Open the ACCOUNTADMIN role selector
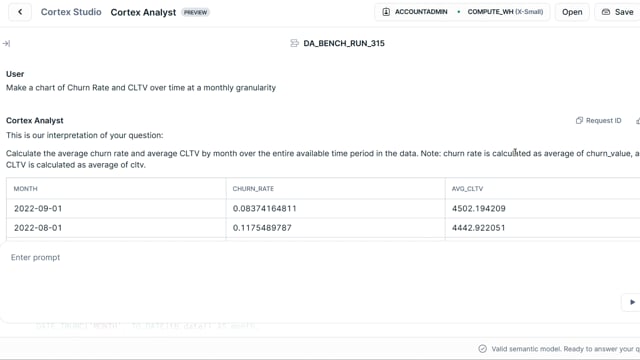The image size is (640, 360). pos(416,12)
